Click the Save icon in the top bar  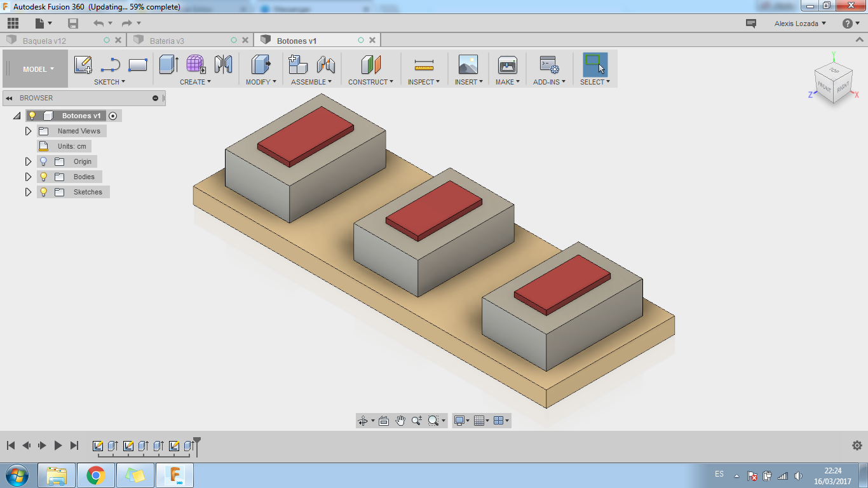(x=73, y=24)
